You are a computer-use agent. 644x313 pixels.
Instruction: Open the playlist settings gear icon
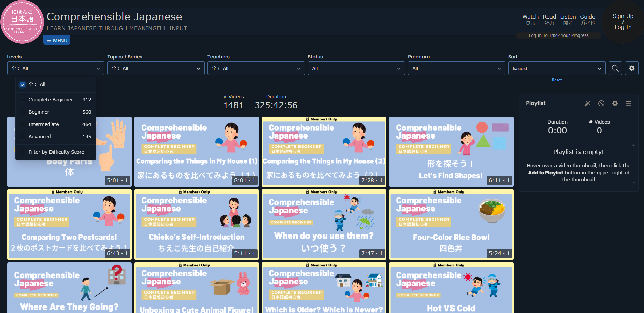(x=615, y=103)
